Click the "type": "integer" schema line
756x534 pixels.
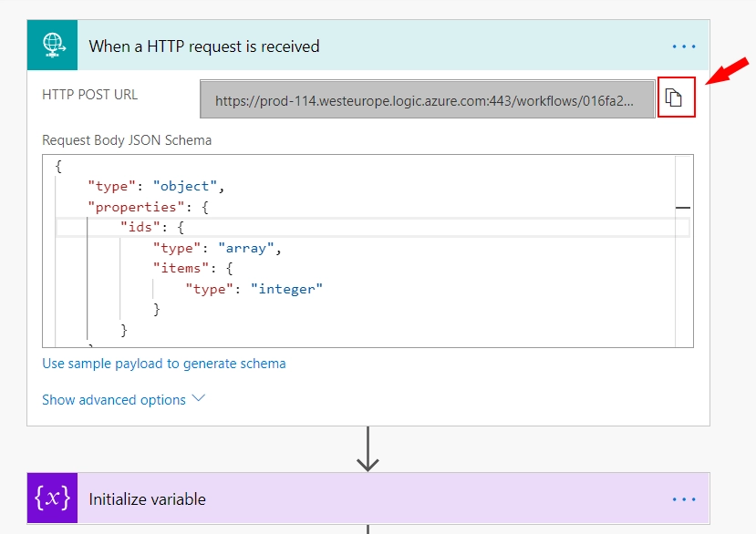tap(254, 289)
